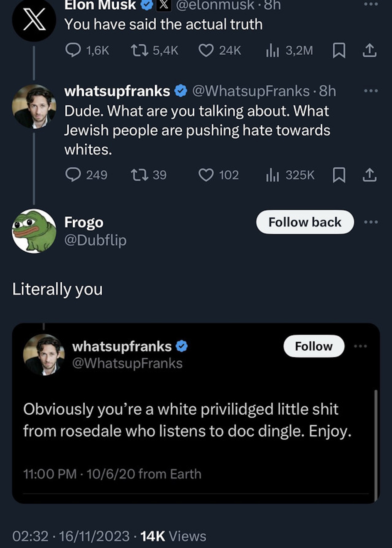Open more options for Elon Musk's tweet
Screen dimensions: 392x548
371,4
